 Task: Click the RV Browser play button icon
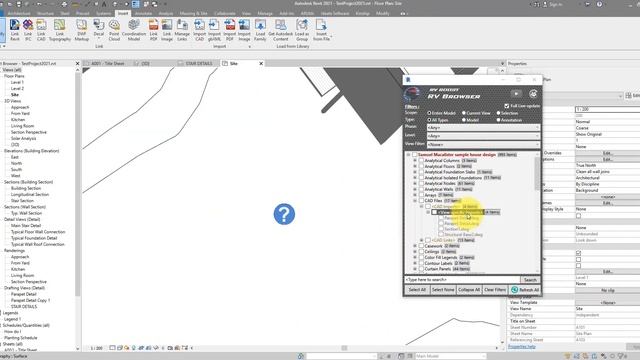click(x=516, y=94)
